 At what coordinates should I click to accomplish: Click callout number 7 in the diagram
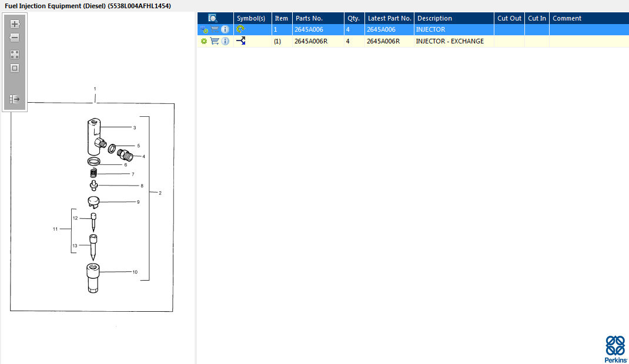pyautogui.click(x=133, y=174)
